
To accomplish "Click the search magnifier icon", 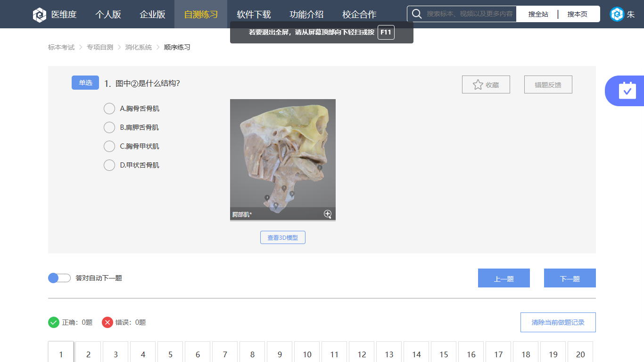I will click(417, 14).
